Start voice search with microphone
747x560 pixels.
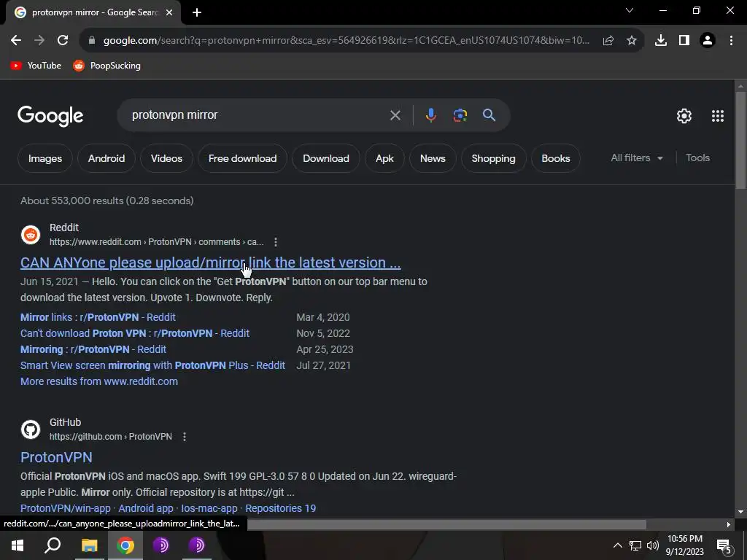tap(430, 115)
